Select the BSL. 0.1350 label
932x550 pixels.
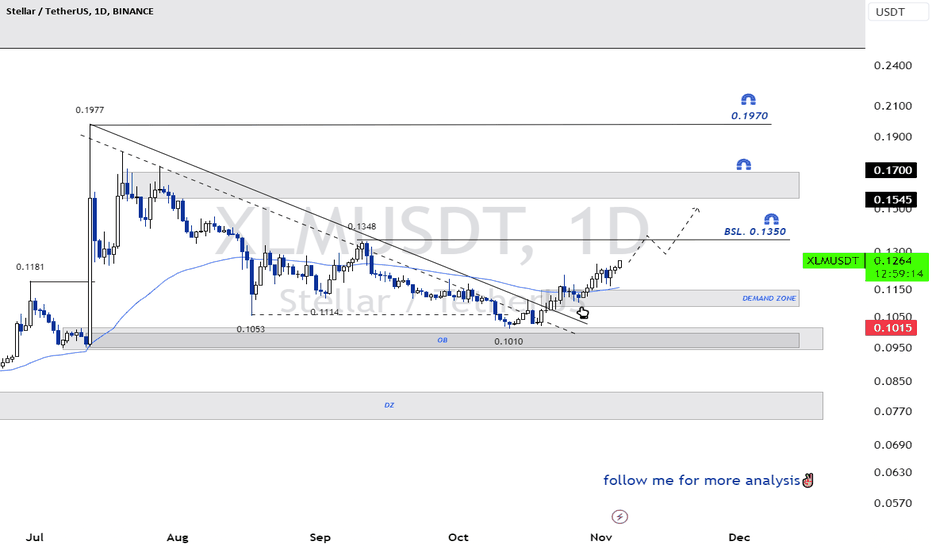pyautogui.click(x=755, y=231)
